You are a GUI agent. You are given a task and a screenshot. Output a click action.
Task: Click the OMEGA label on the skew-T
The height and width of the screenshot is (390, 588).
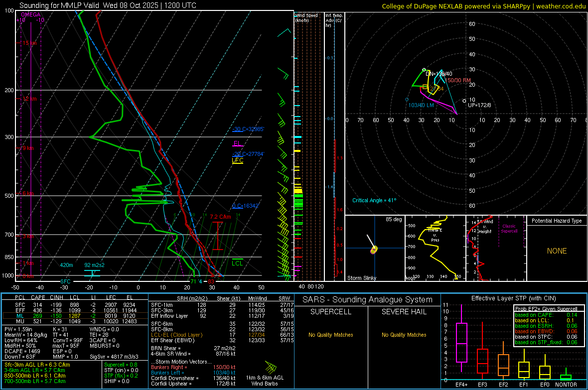pos(31,14)
